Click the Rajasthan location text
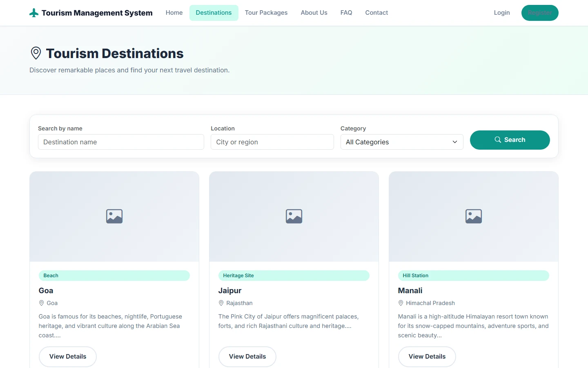Screen dimensions: 588x368 click(x=239, y=303)
